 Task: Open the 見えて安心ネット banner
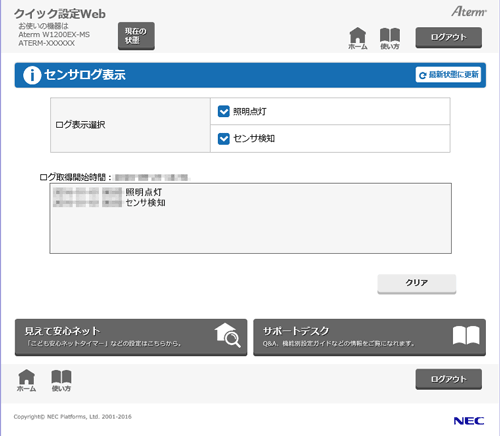tap(131, 337)
